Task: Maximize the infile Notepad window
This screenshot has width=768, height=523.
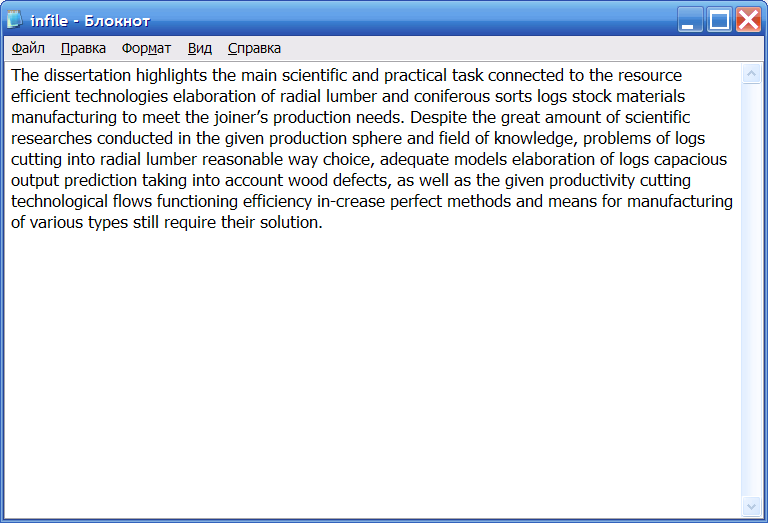Action: coord(719,20)
